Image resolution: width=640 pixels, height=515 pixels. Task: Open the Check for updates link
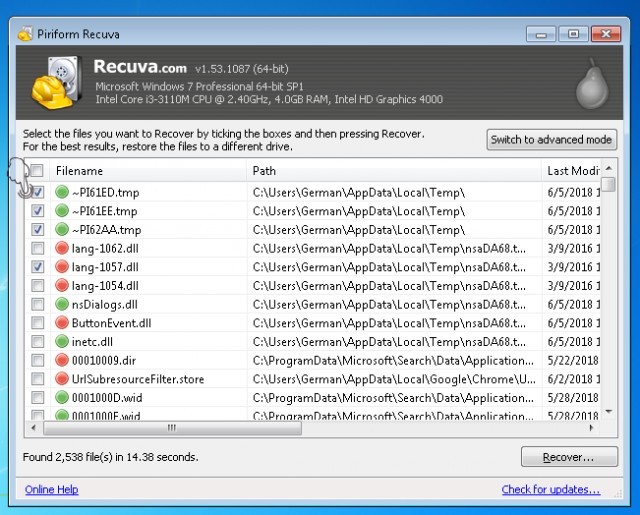pyautogui.click(x=551, y=489)
